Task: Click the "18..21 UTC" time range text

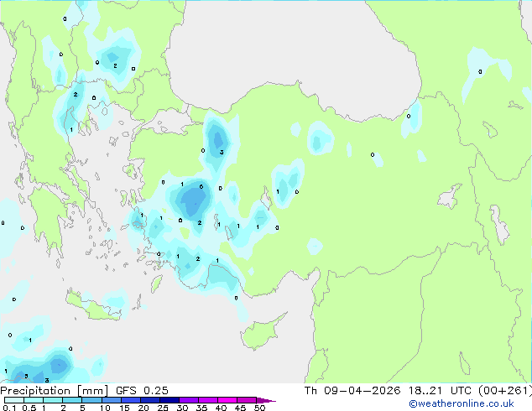Action: pyautogui.click(x=440, y=391)
